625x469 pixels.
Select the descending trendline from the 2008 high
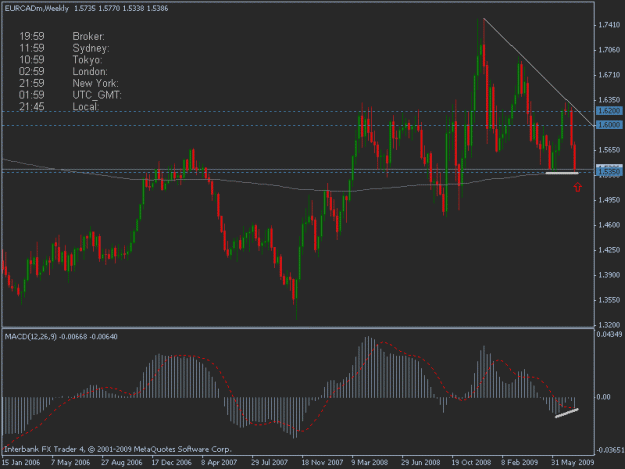pyautogui.click(x=538, y=72)
